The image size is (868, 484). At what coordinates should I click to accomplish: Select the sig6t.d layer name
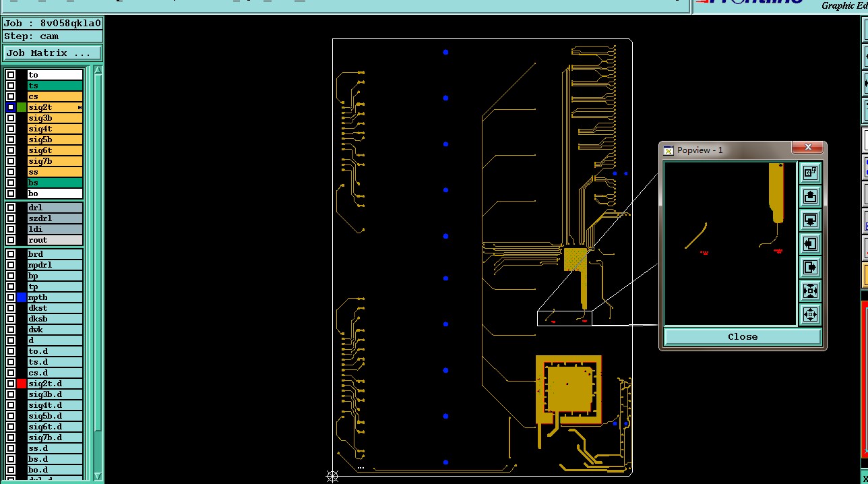coord(55,427)
